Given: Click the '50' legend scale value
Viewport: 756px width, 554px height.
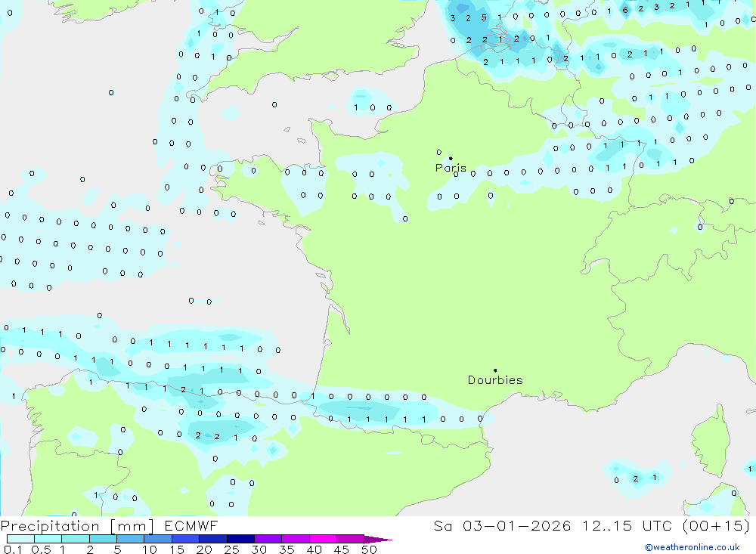Looking at the screenshot, I should tap(369, 549).
